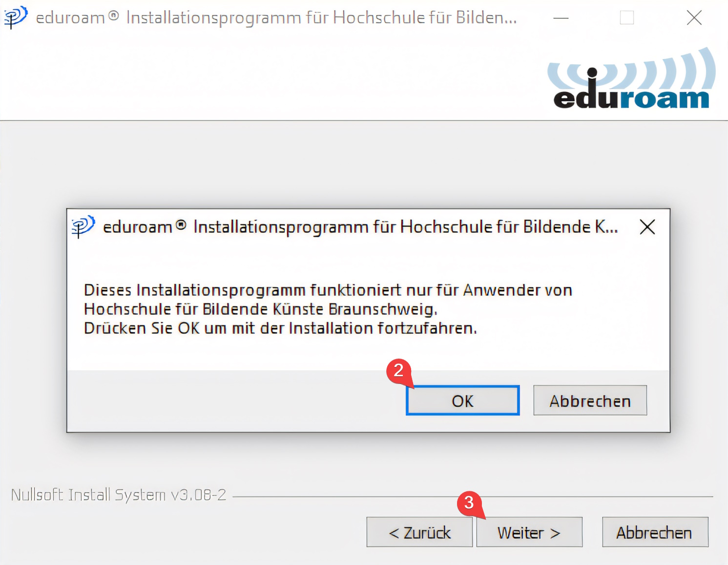
Task: Click the Nullsoft Install System version label
Action: point(119,495)
